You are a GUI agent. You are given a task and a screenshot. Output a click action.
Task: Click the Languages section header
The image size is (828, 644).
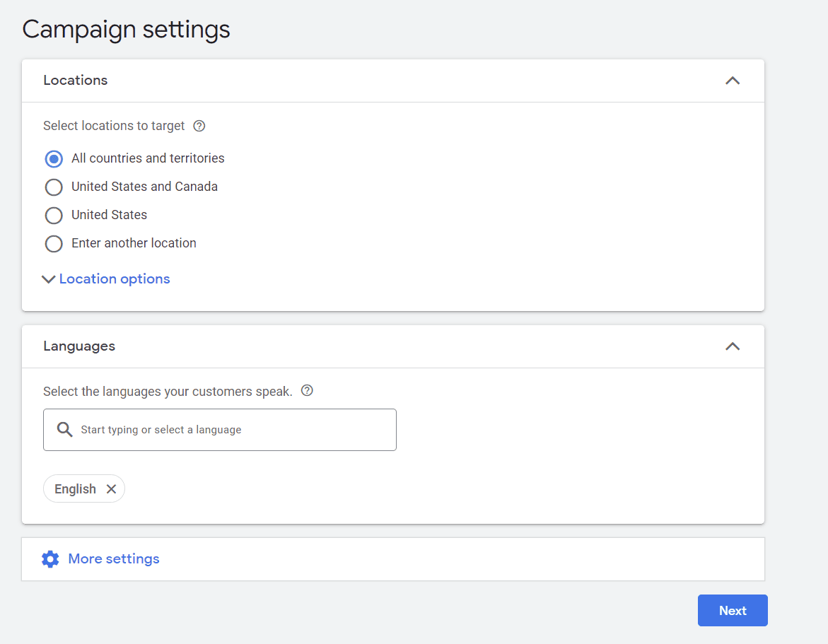pos(393,347)
